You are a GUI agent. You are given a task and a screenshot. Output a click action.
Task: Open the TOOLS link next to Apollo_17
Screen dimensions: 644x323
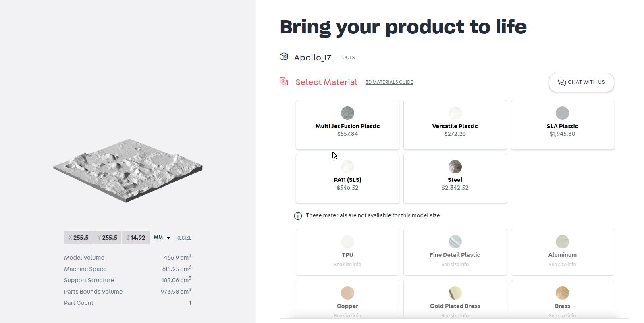(x=347, y=58)
